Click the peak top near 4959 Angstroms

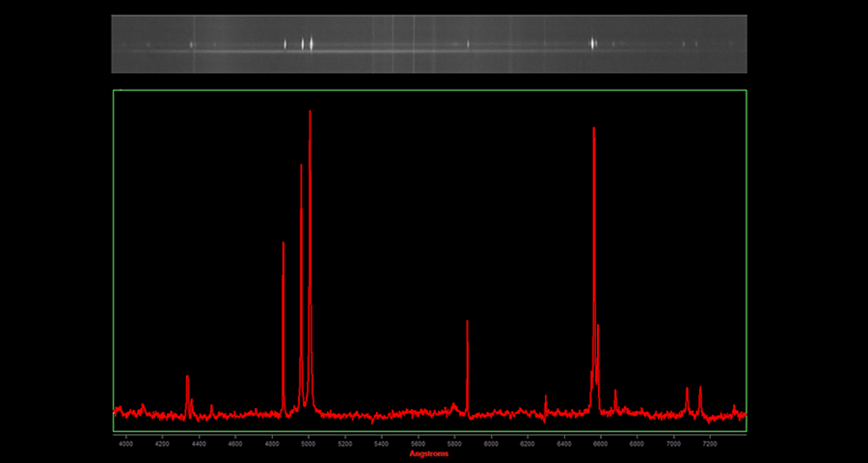pos(301,166)
